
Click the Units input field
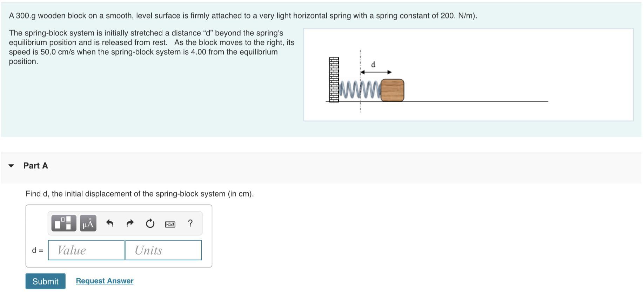point(163,250)
